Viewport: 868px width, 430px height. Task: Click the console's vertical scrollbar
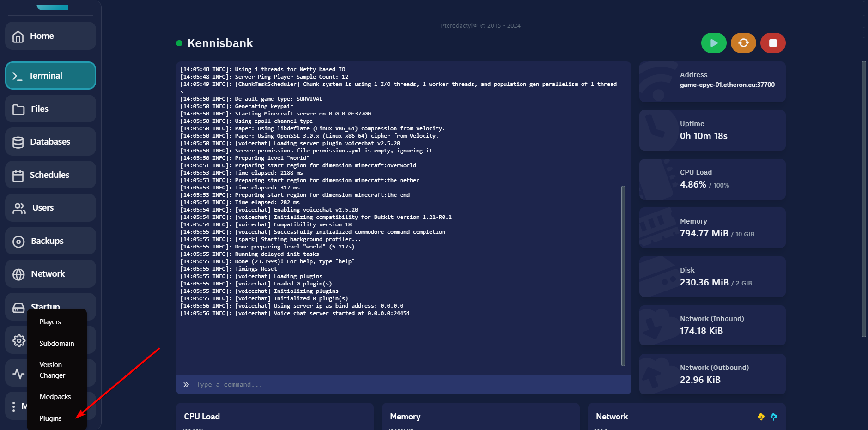click(x=623, y=275)
